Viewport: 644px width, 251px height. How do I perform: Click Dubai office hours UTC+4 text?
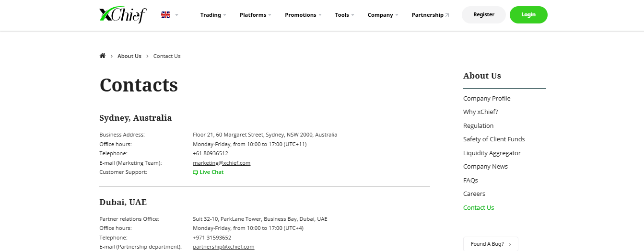(x=248, y=228)
